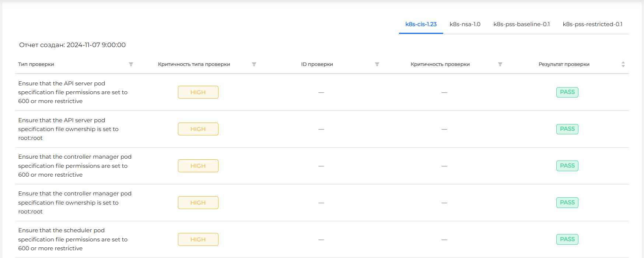Click PASS badge for controller manager ownership row
Viewport: 644px width, 258px height.
567,203
